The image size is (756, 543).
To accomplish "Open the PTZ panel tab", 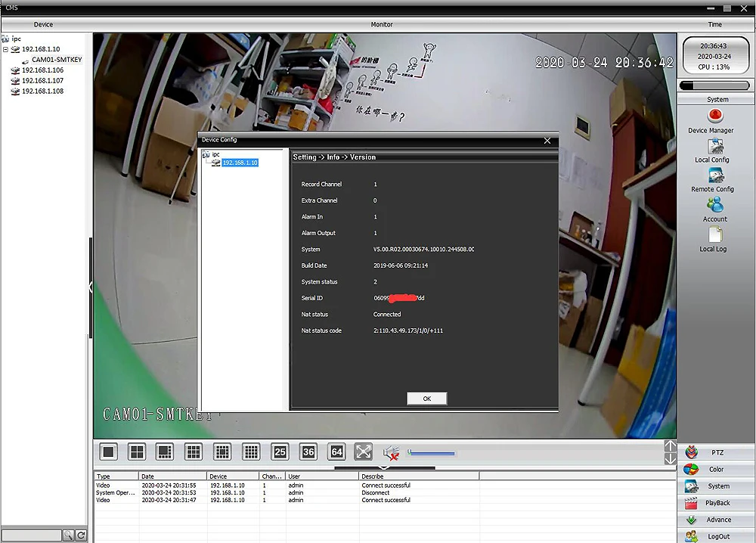I will [x=716, y=452].
